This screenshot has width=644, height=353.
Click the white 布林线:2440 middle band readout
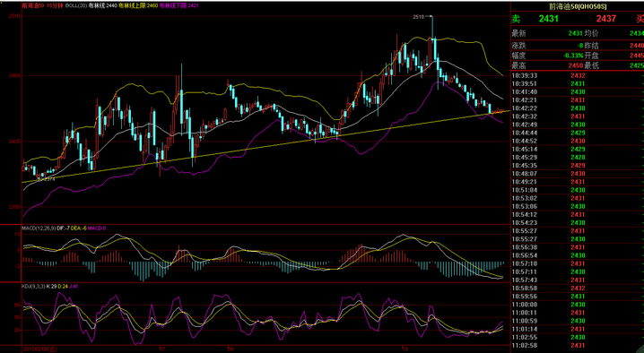(x=102, y=5)
